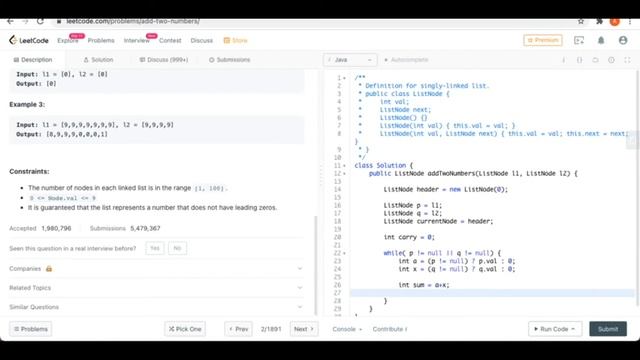Viewport: 640px width, 360px height.
Task: Open the Store link
Action: coord(236,40)
